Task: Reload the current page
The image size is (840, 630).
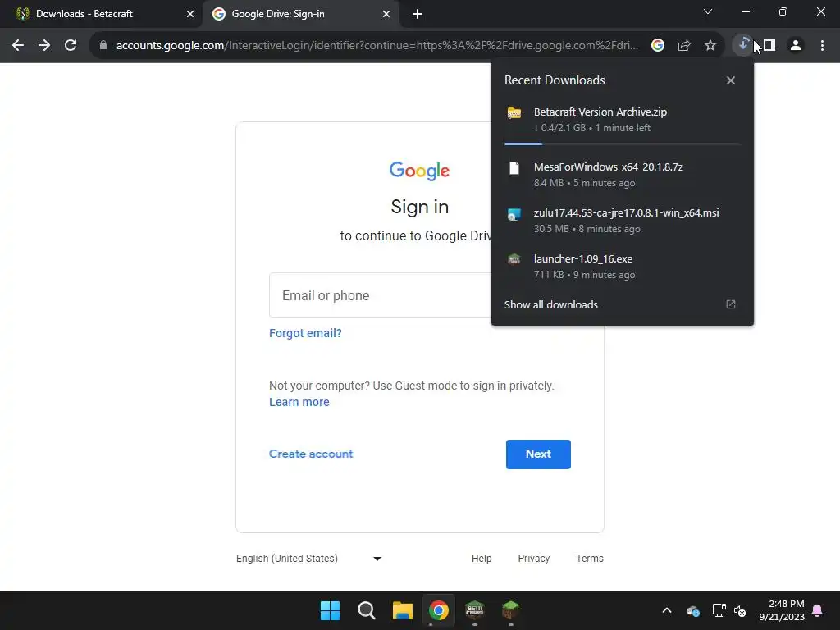Action: coord(71,46)
